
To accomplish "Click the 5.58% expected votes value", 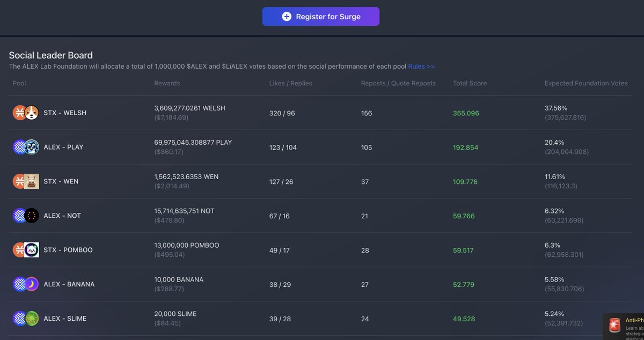I will [554, 280].
